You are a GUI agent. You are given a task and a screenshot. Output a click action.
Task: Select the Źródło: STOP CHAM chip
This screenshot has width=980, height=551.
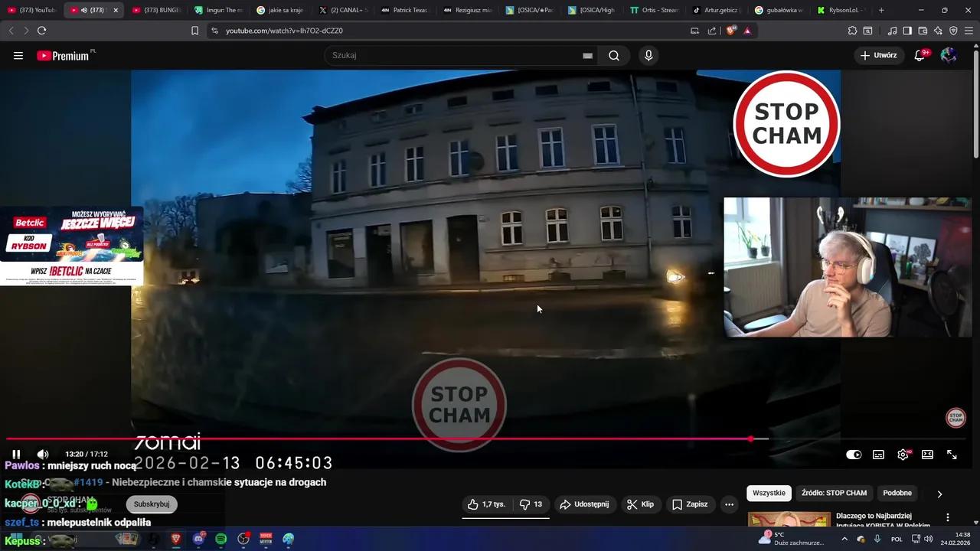(x=834, y=493)
